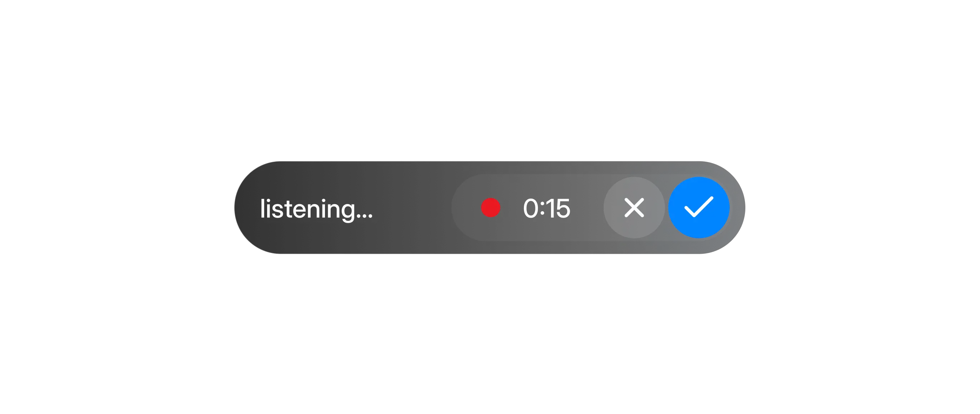
Task: Stop listening using the cross icon
Action: click(x=634, y=208)
